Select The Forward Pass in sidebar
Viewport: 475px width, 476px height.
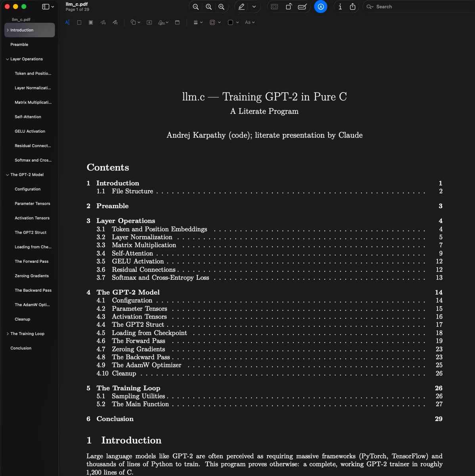[x=32, y=261]
